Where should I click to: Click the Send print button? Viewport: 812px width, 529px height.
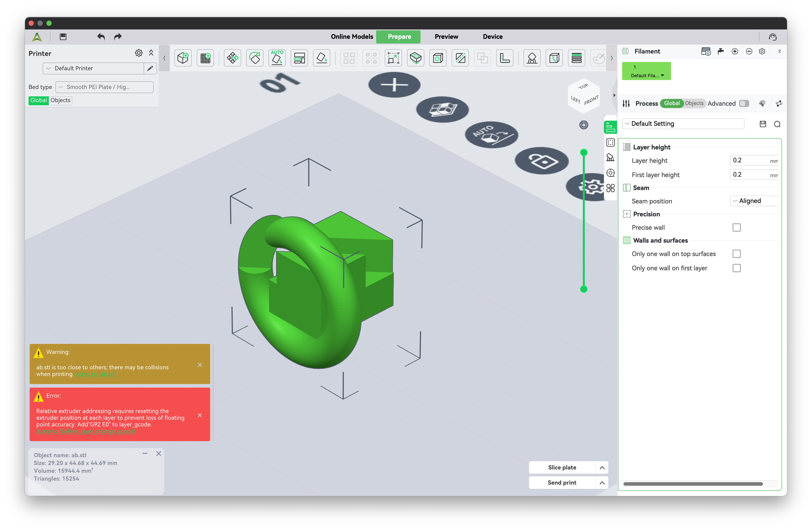point(562,483)
